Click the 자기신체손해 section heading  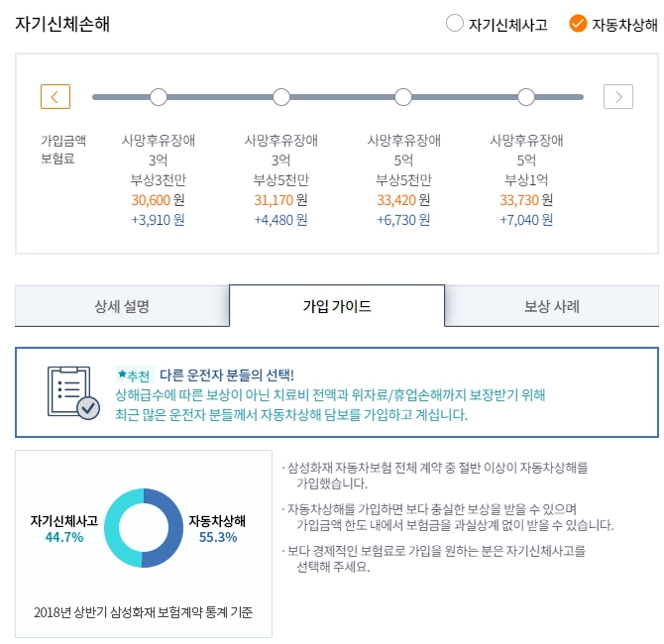point(62,24)
